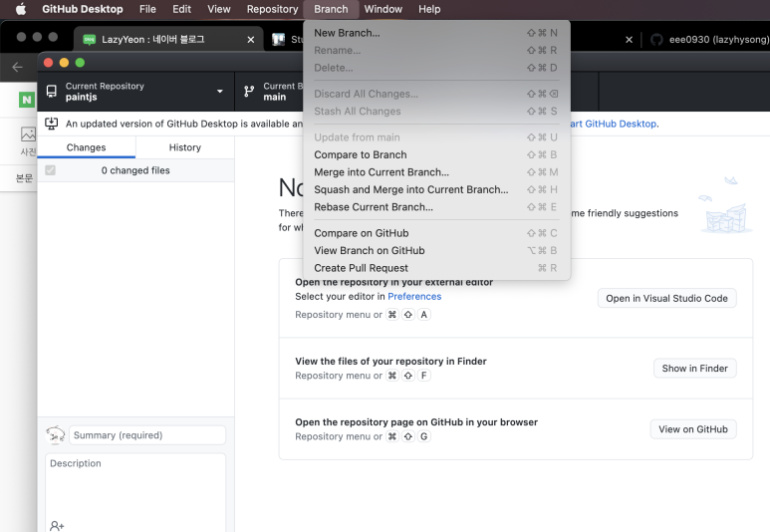Click the restart GitHub Desktop link
This screenshot has height=532, width=770.
[x=614, y=124]
